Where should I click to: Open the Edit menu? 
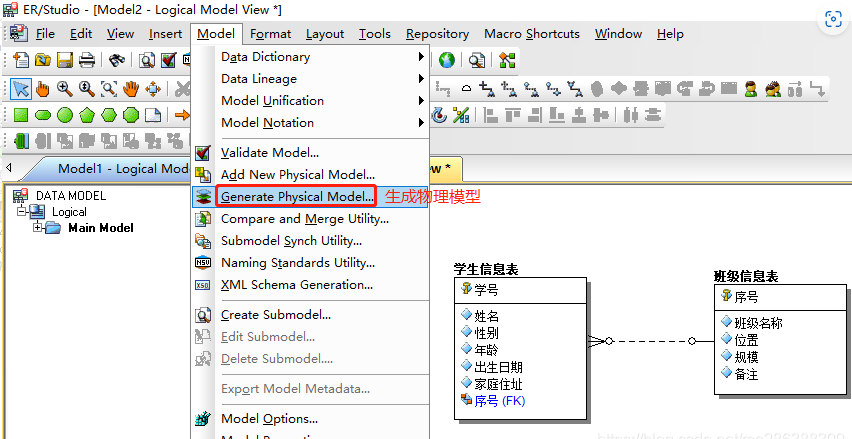[81, 34]
